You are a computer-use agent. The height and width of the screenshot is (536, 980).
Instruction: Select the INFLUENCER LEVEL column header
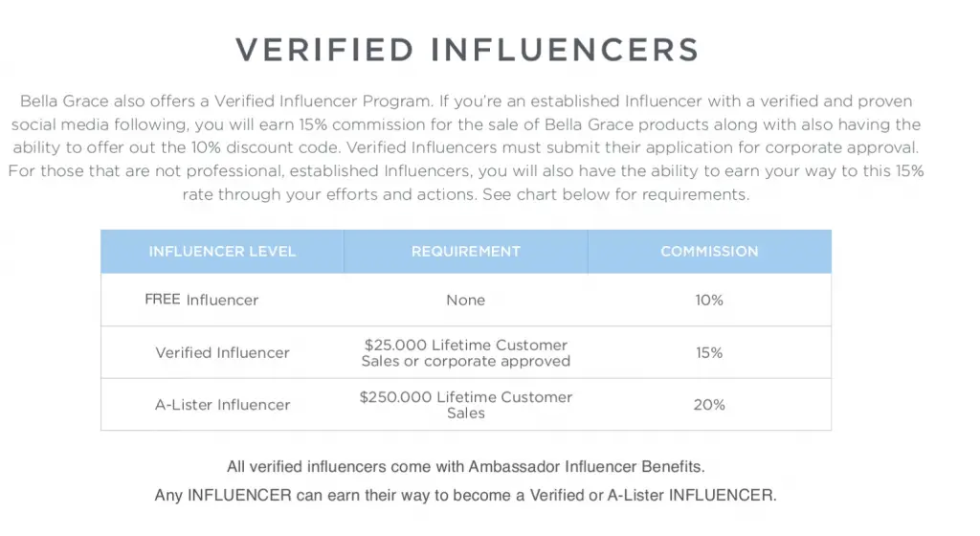click(222, 251)
